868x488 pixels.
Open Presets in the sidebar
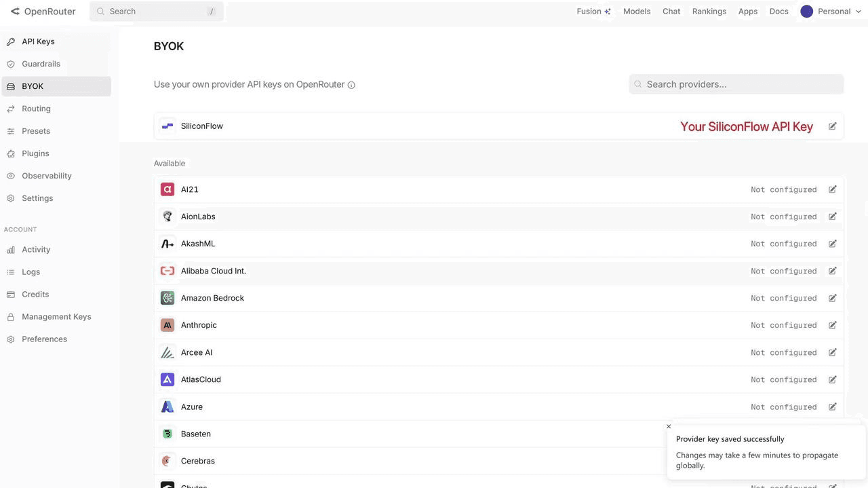click(x=56, y=131)
